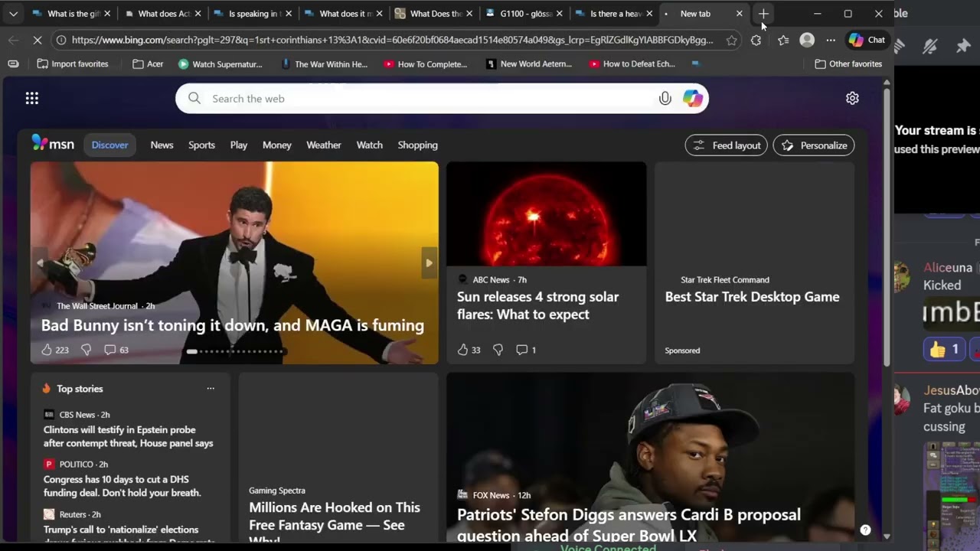Open the Extensions puzzle icon
Screen dimensions: 980x551
pyautogui.click(x=756, y=40)
